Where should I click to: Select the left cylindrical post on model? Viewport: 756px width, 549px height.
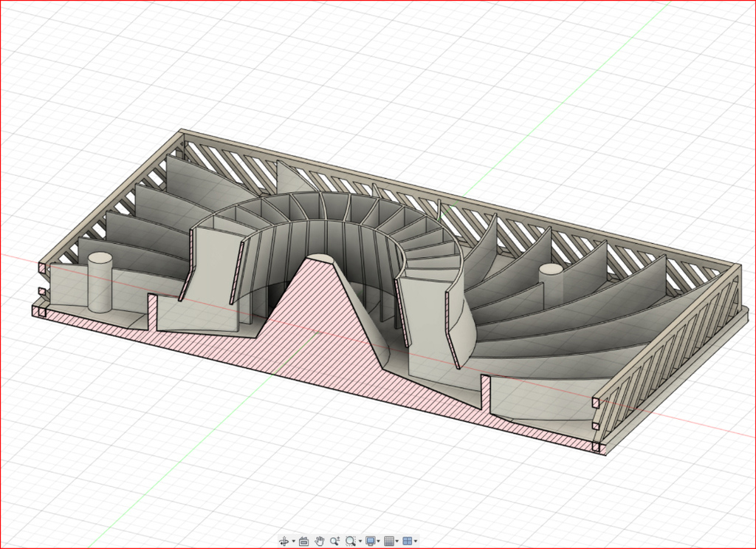(x=100, y=284)
